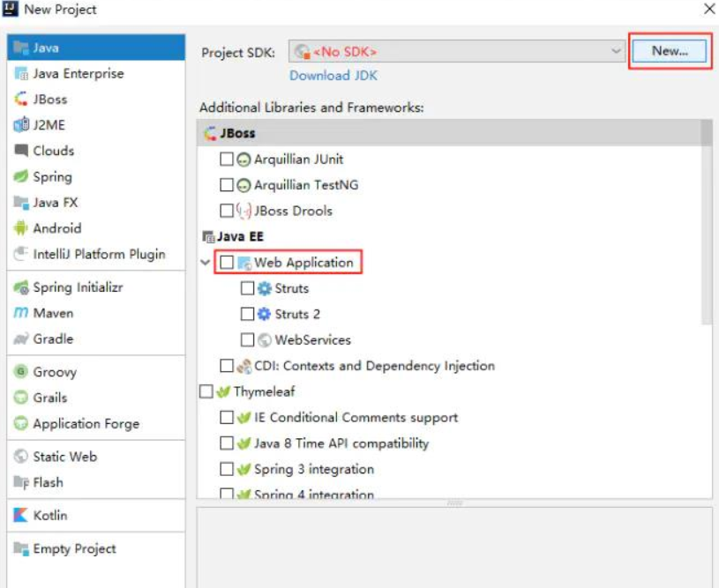Click the splitter handle below frameworks list
719x588 pixels.
454,502
